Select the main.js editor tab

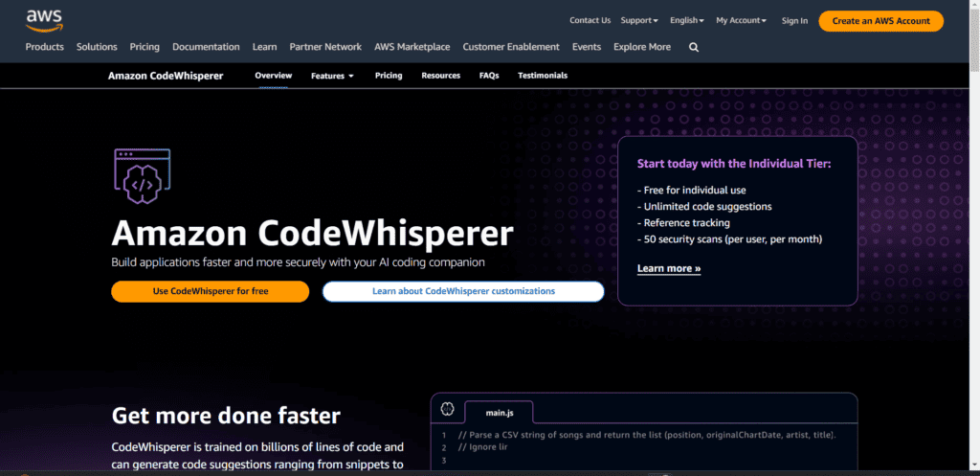coord(499,413)
